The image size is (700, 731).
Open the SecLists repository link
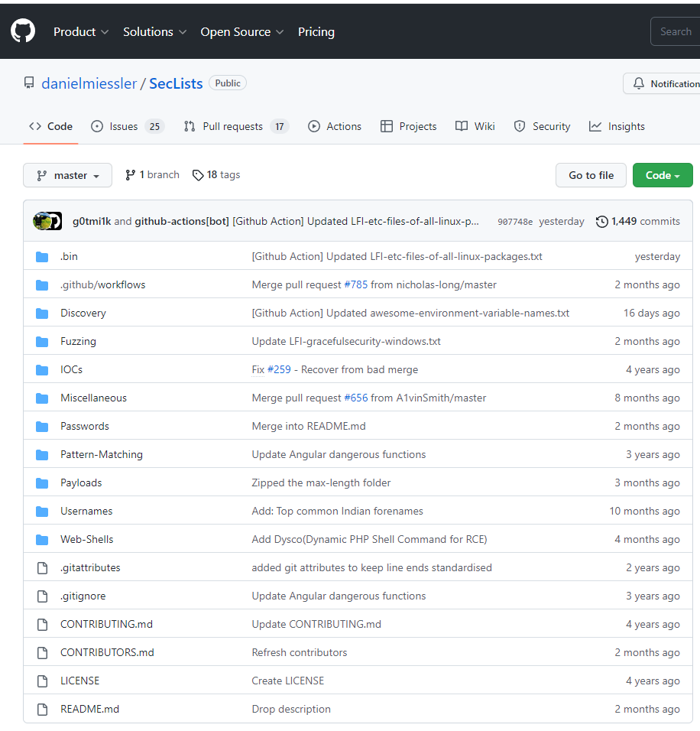pyautogui.click(x=176, y=83)
